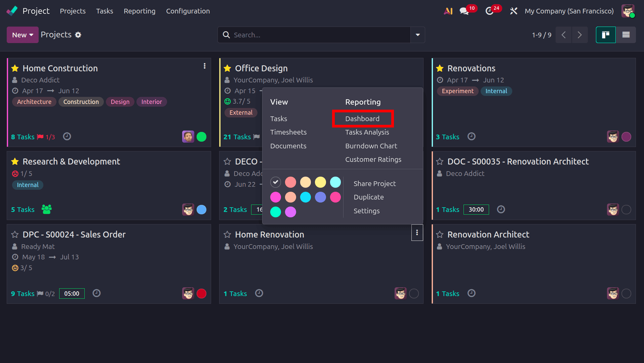
Task: Star the DPC - S00024 - Sales Order project
Action: (x=15, y=234)
